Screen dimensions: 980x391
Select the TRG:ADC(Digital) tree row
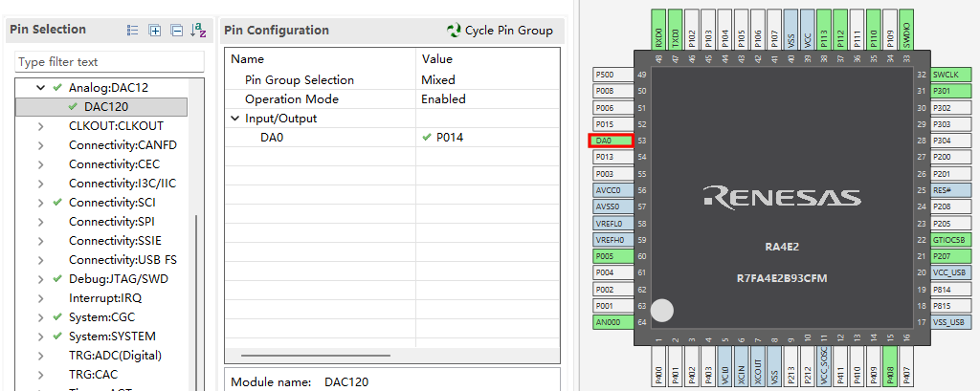115,356
